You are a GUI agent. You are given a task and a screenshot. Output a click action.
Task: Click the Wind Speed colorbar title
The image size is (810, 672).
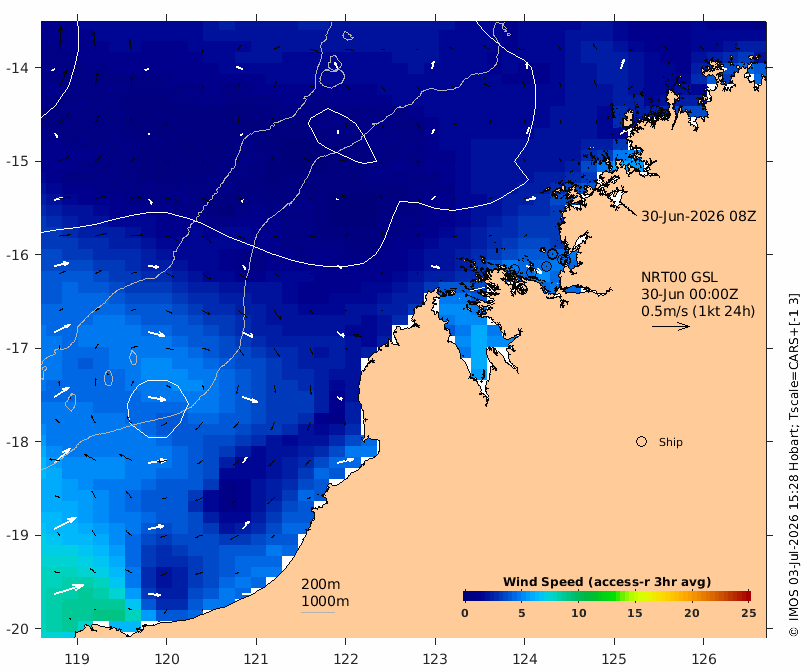coord(607,582)
